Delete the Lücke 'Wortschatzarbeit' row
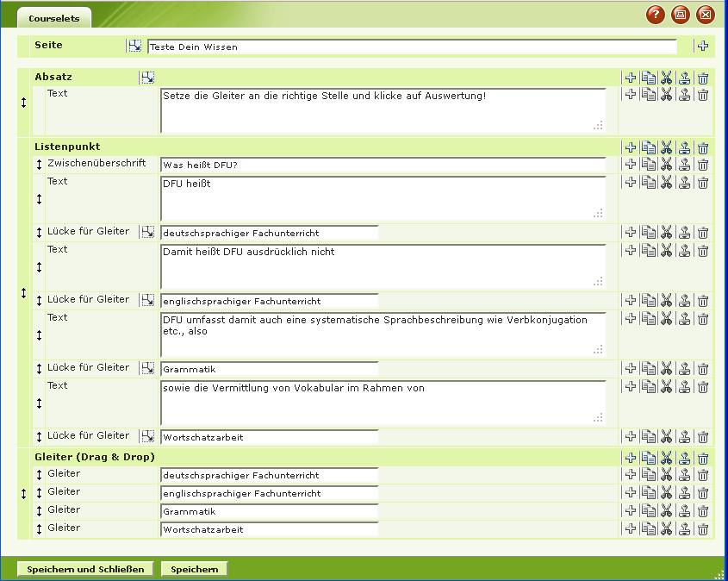This screenshot has width=728, height=581. coord(703,436)
